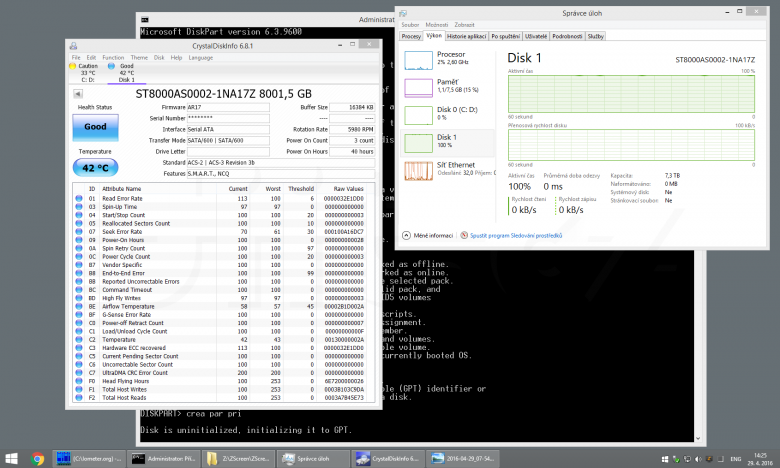Click the volume icon in system tray

[x=698, y=459]
